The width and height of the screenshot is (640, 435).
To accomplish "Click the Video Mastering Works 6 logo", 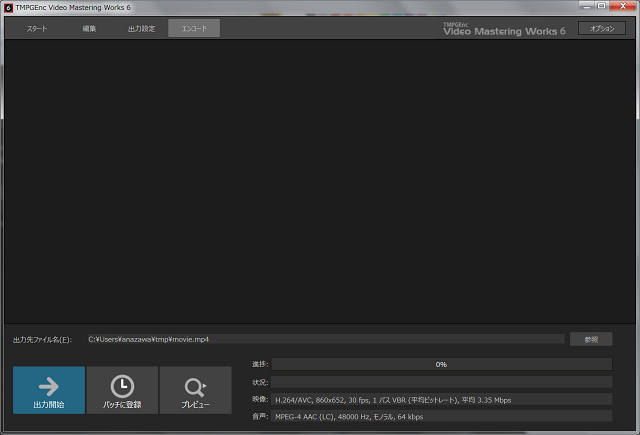I will 504,29.
